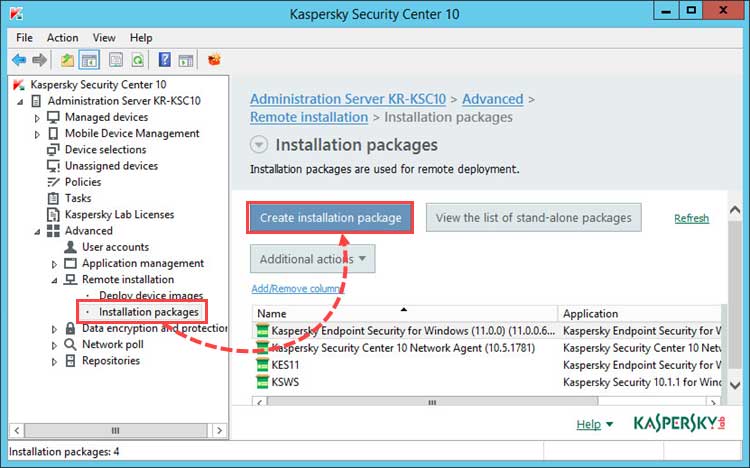
Task: Follow the Advanced breadcrumb link
Action: [x=493, y=99]
